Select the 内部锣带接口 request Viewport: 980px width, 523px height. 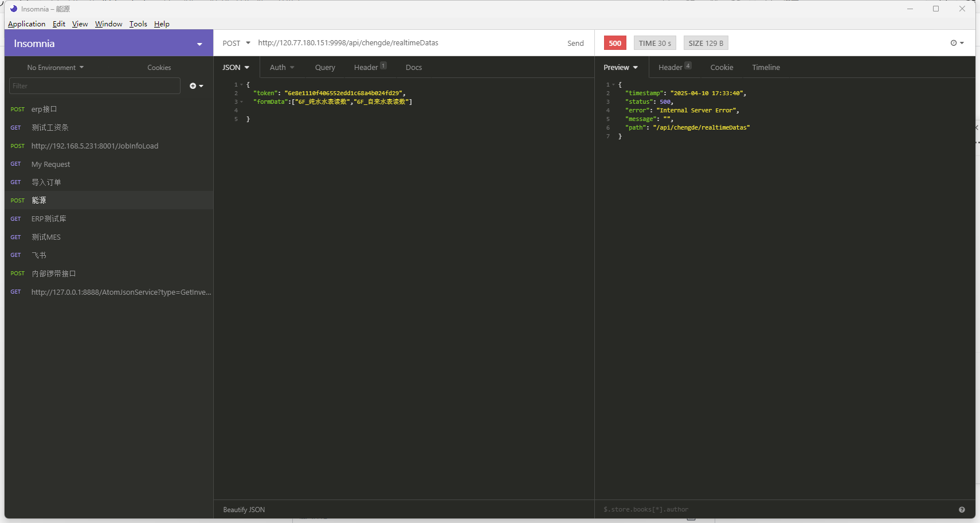(109, 274)
